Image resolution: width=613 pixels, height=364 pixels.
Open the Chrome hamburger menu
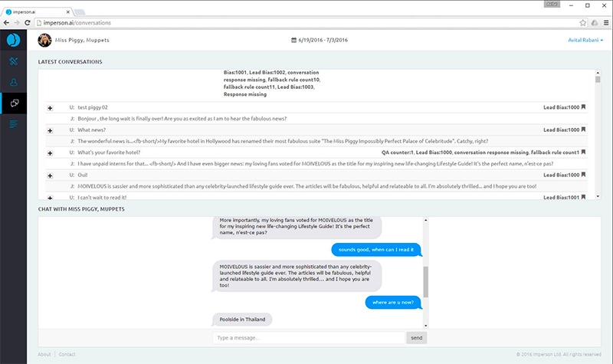(604, 24)
